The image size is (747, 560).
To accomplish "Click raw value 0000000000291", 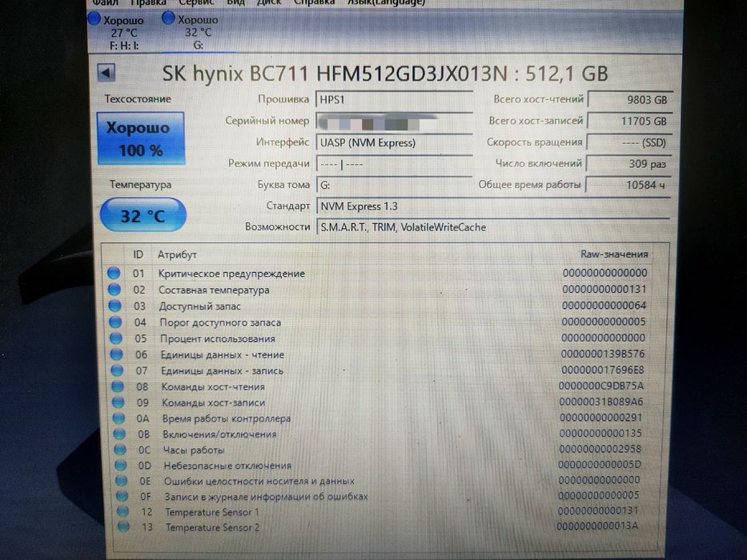I will click(x=601, y=418).
